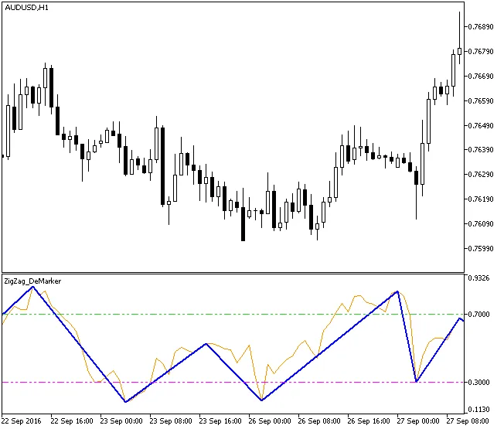Click the AUDUSD,H1 chart symbol label
Image resolution: width=504 pixels, height=429 pixels.
(x=26, y=7)
